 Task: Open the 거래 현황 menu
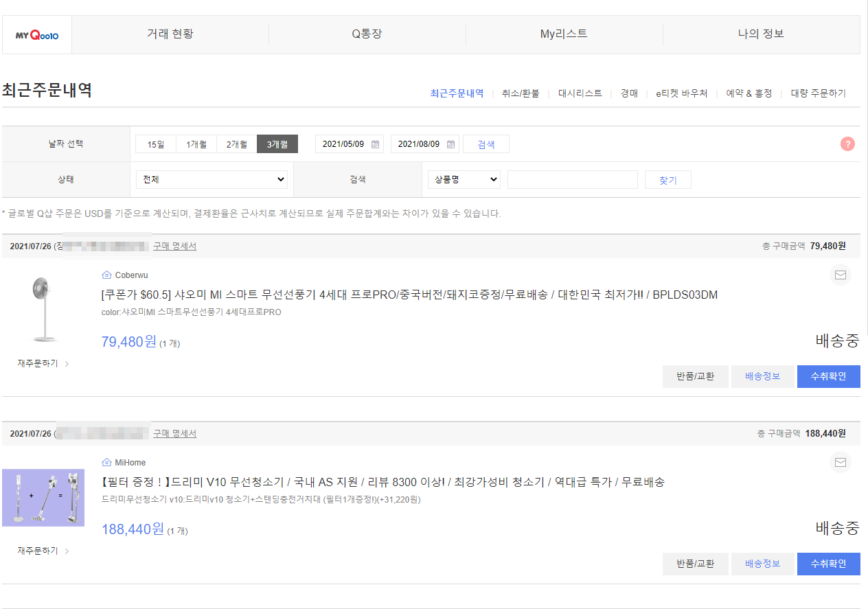click(x=170, y=34)
